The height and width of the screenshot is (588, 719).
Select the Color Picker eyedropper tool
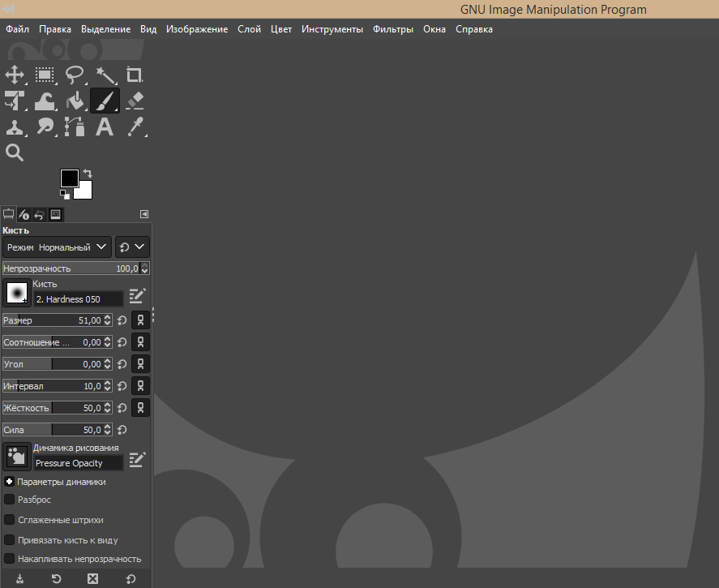pyautogui.click(x=135, y=127)
